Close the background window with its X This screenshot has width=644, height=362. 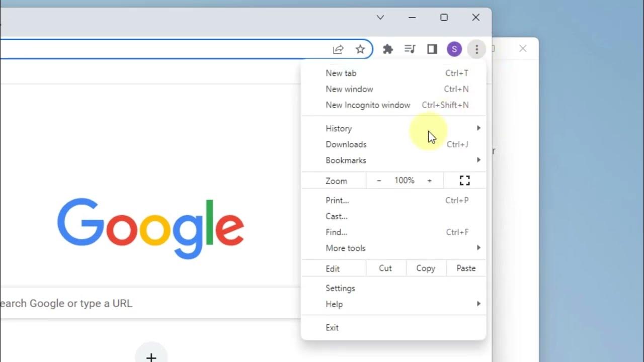(523, 49)
